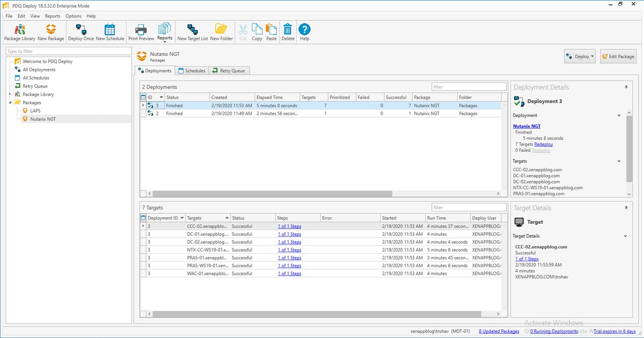Viewport: 644px width, 338px height.
Task: Open the Options menu
Action: click(x=74, y=16)
